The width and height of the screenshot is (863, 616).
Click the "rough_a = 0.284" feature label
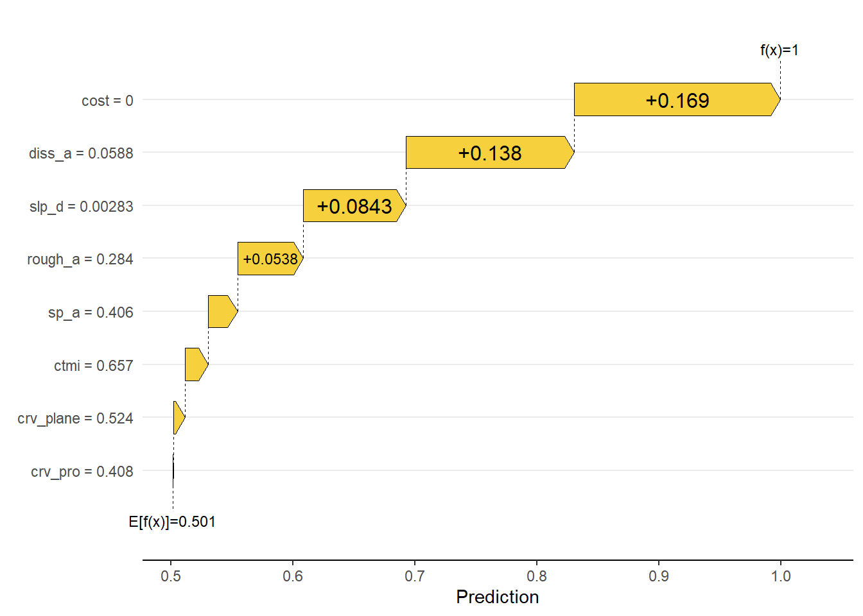[x=80, y=259]
